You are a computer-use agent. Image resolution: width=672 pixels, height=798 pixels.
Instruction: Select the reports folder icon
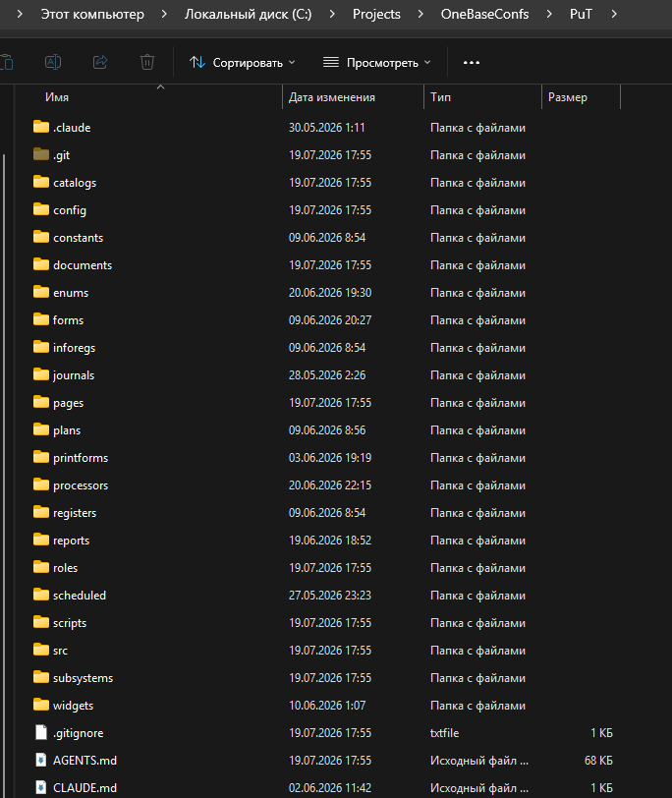41,539
